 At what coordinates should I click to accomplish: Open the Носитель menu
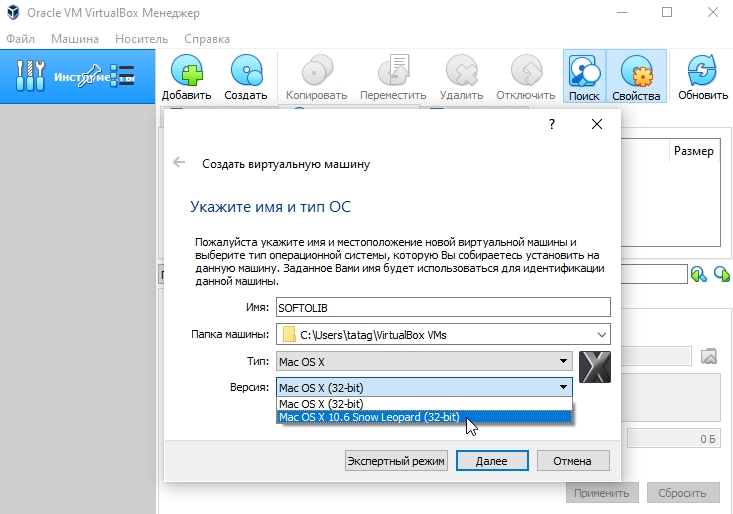(x=141, y=39)
